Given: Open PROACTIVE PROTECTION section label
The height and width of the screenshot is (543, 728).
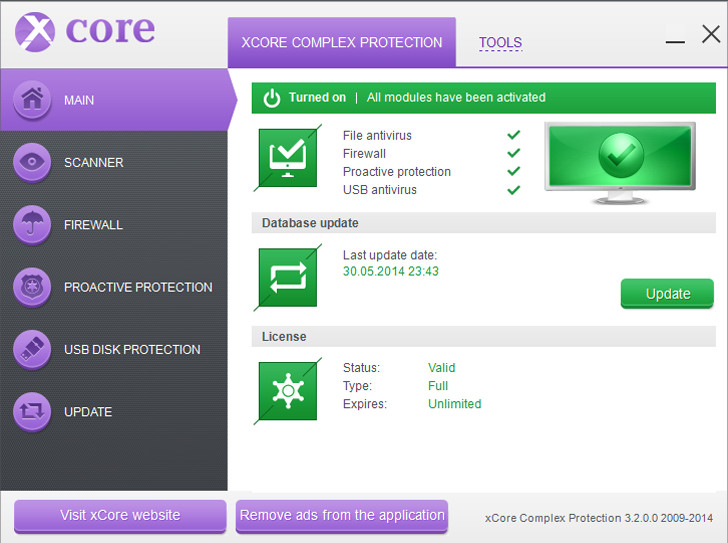Looking at the screenshot, I should click(138, 287).
